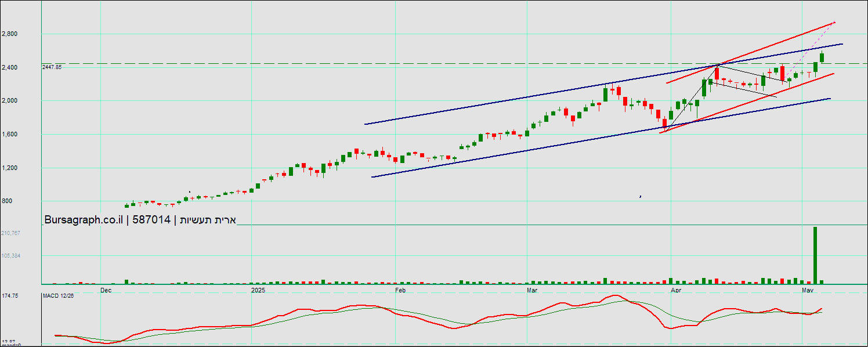
Task: Click the tallest green volume bar in May
Action: (815, 255)
